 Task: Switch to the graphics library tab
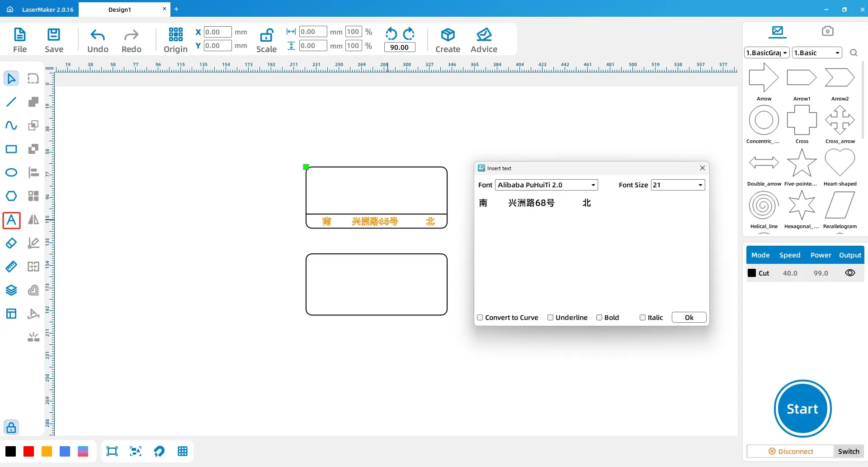[778, 31]
